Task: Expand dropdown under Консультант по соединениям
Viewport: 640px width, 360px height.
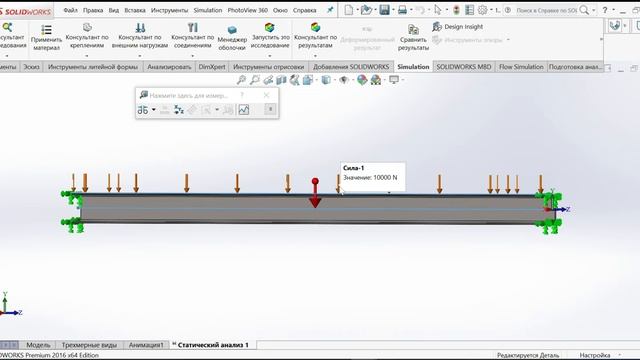Action: [x=192, y=56]
